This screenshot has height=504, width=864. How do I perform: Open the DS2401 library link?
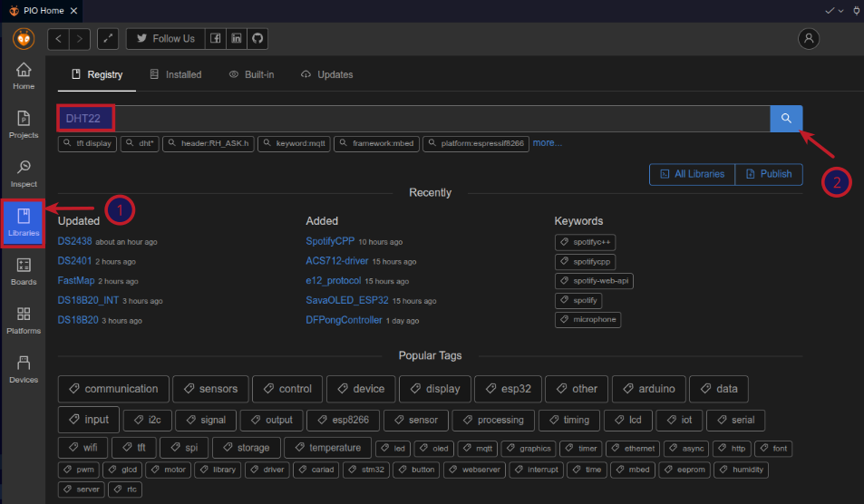click(x=75, y=260)
